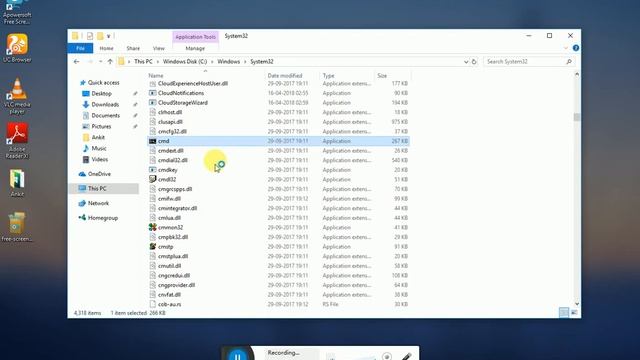
Task: Open the Explorer Help icon
Action: point(576,48)
